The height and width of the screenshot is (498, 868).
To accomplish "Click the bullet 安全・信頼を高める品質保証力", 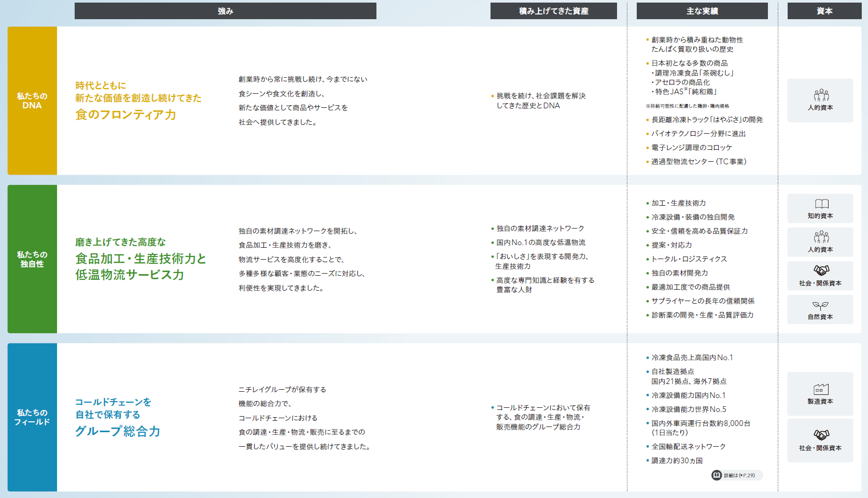I will tap(697, 231).
